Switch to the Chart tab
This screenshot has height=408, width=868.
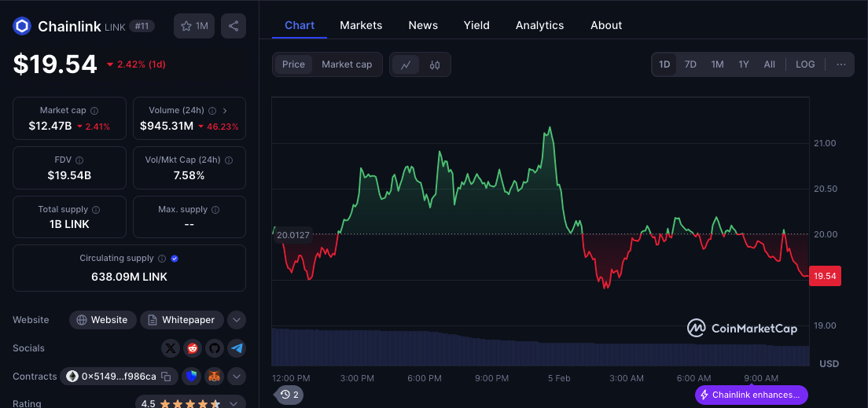(x=300, y=25)
